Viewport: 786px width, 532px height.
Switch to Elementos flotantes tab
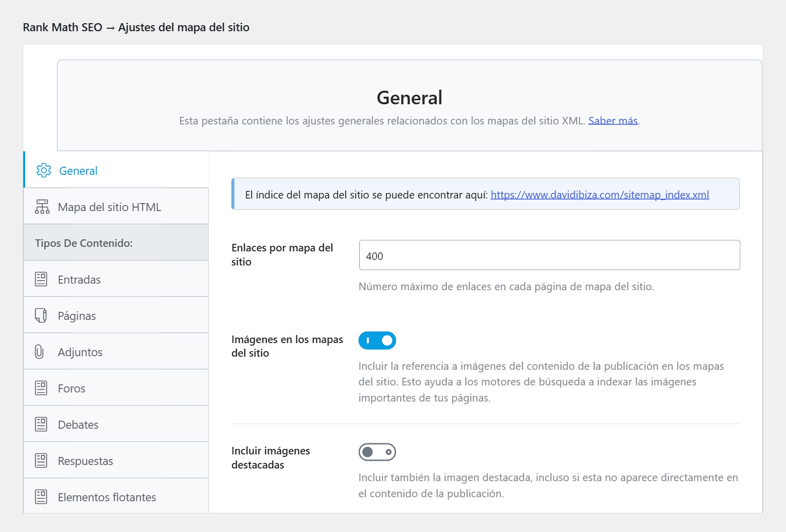(x=116, y=496)
